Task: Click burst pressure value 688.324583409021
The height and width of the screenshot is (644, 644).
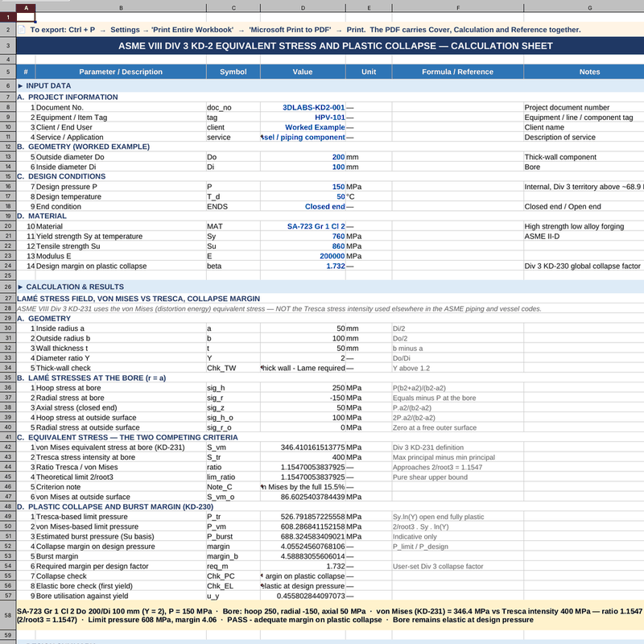Action: 312,536
